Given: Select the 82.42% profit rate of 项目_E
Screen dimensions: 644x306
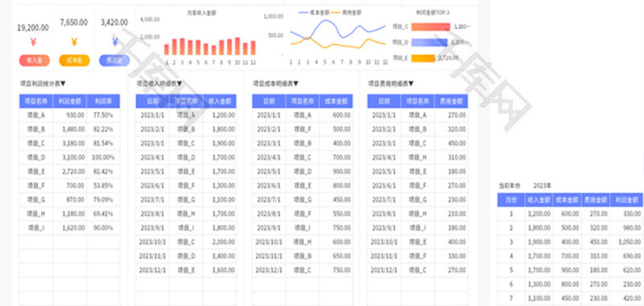Looking at the screenshot, I should [x=103, y=172].
